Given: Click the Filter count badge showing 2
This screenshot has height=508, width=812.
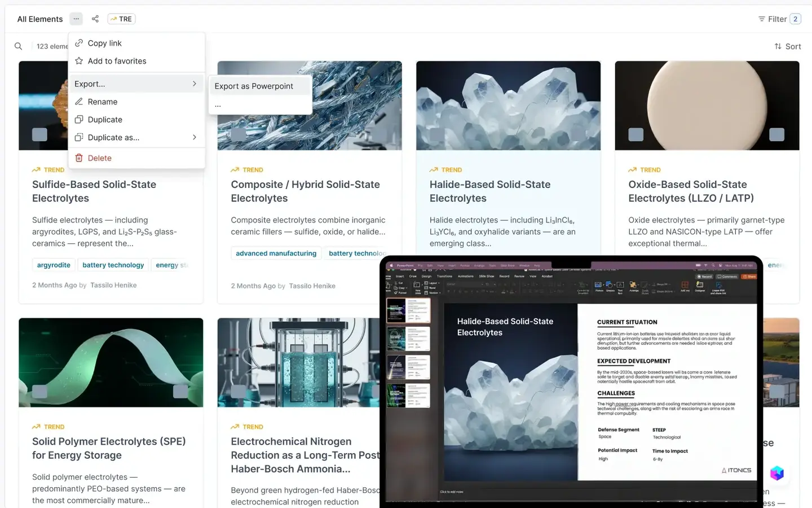Looking at the screenshot, I should [795, 19].
